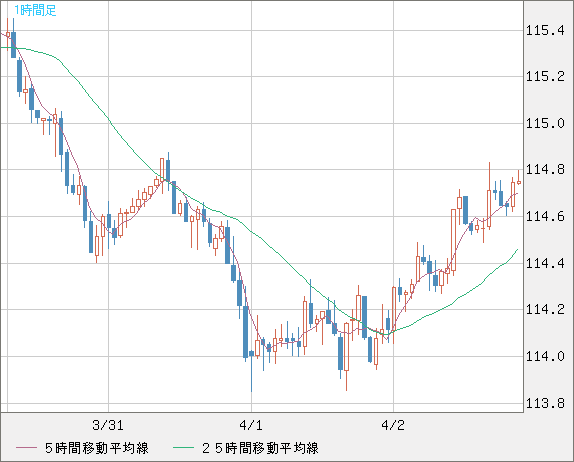
Task: Click the 3/31 date axis label
Action: point(108,425)
